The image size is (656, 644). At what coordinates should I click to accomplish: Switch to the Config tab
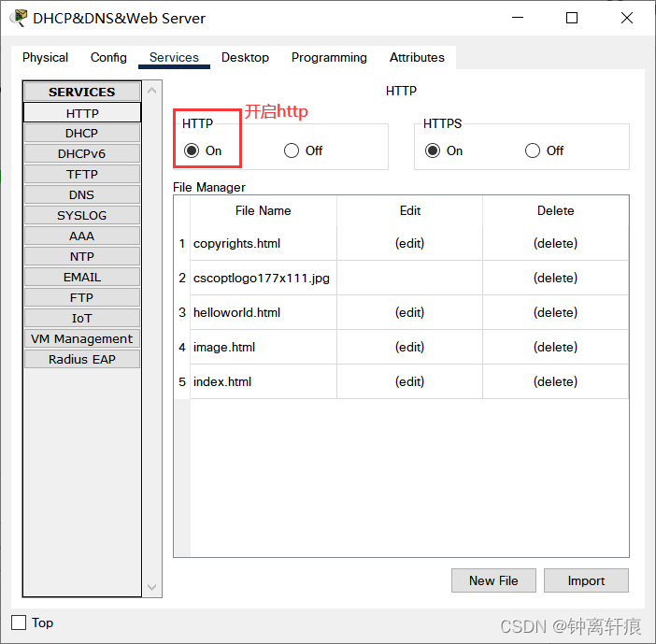click(x=108, y=57)
